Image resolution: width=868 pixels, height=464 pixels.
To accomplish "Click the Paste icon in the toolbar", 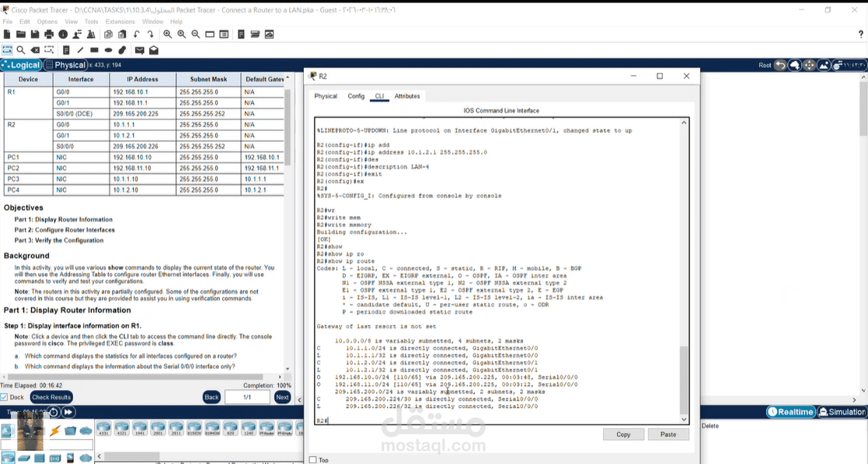I will [122, 34].
